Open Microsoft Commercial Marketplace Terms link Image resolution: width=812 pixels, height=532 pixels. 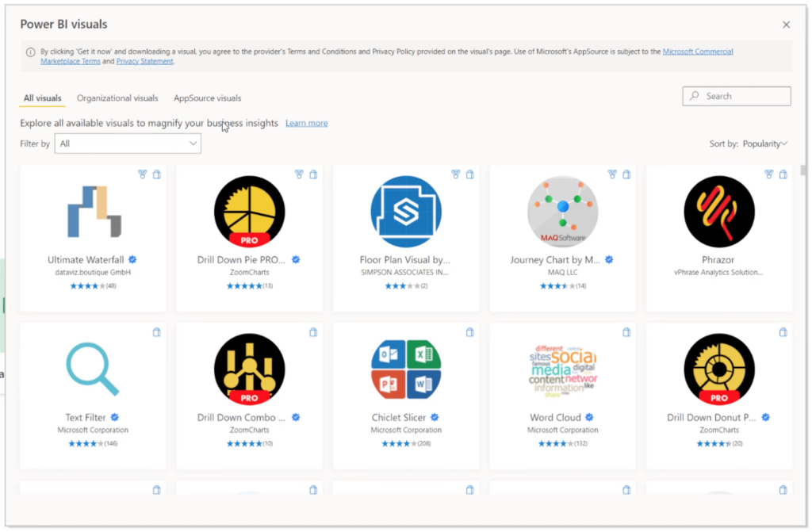pos(698,52)
